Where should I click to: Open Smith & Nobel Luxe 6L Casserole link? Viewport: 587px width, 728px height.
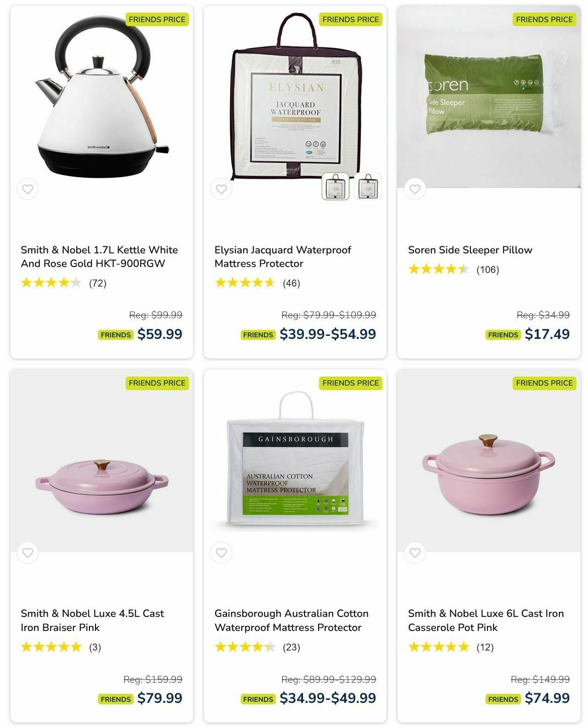[486, 620]
